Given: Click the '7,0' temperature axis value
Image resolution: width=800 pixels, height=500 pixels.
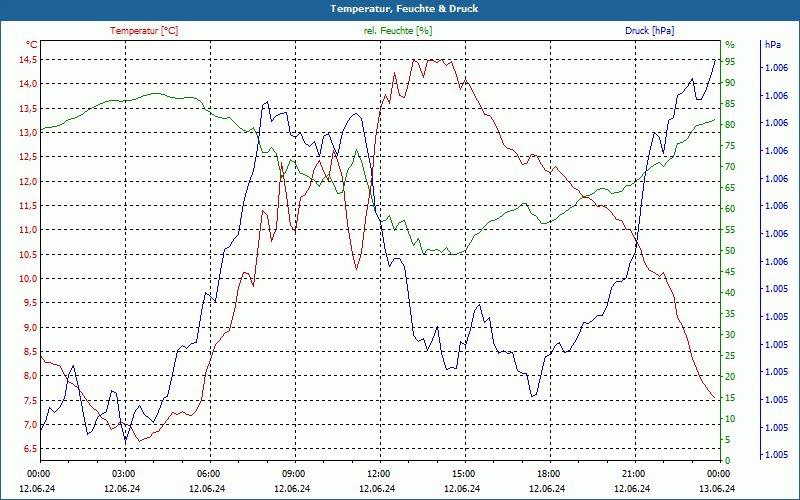Looking at the screenshot, I should pyautogui.click(x=30, y=424).
